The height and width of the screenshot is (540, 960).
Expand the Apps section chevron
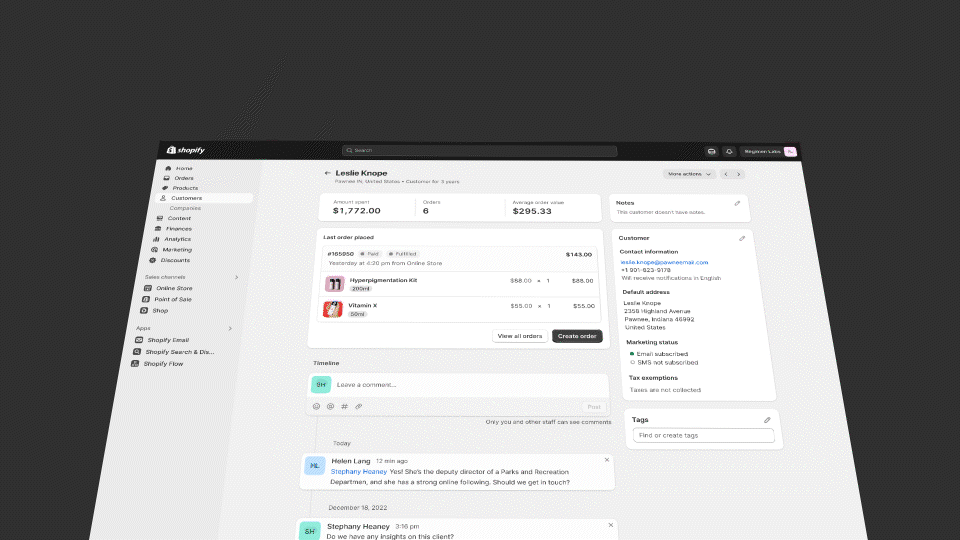pyautogui.click(x=230, y=328)
